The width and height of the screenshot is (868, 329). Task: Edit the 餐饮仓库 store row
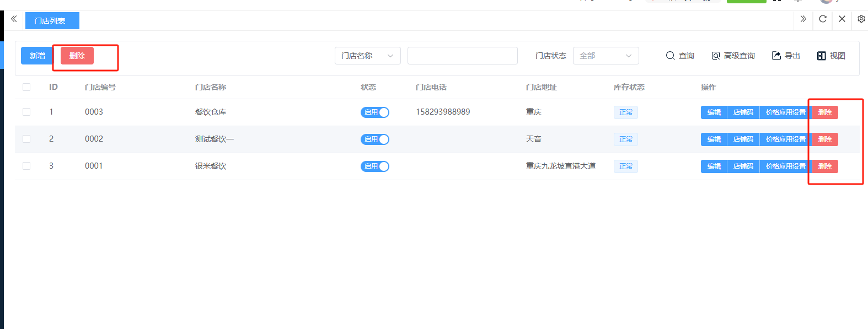click(714, 112)
